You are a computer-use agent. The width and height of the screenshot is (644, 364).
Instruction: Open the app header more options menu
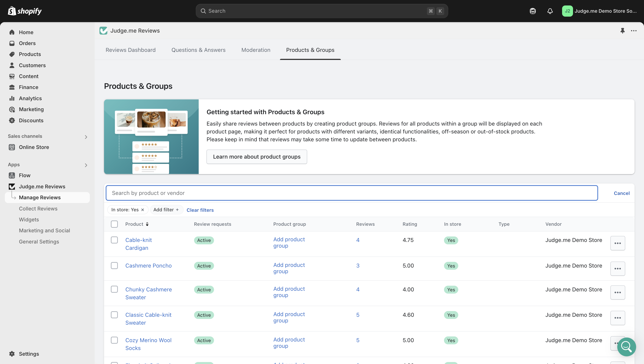click(634, 30)
